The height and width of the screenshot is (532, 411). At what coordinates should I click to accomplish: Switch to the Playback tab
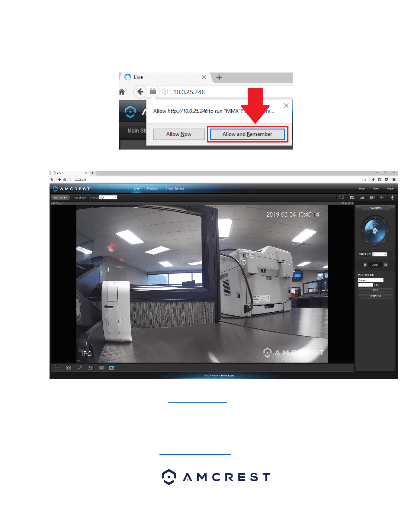coord(153,189)
